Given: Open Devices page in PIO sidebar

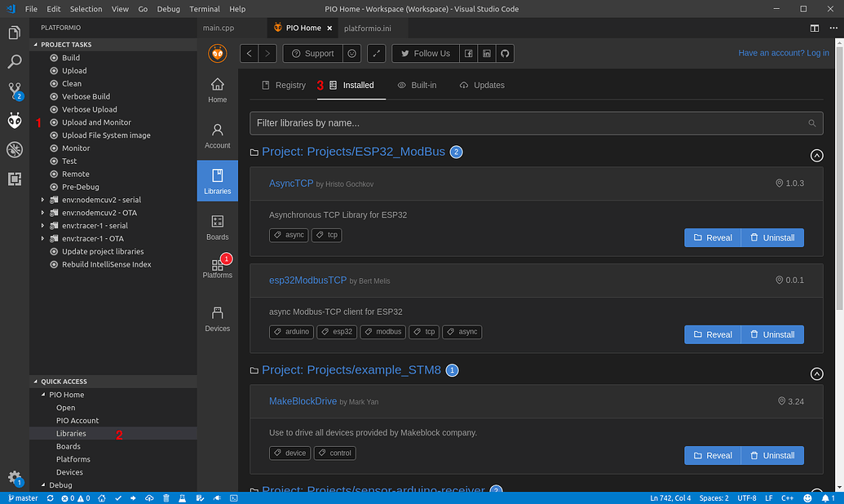Looking at the screenshot, I should point(217,319).
